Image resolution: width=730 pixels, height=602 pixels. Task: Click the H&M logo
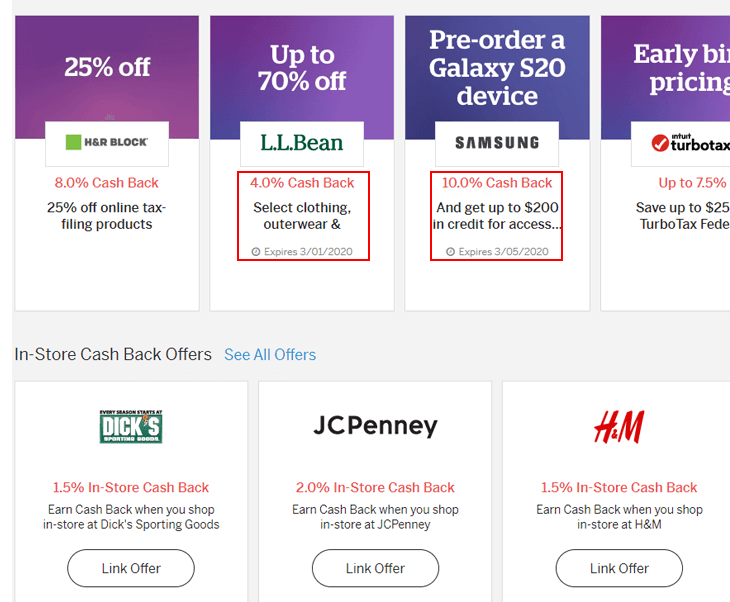point(619,426)
